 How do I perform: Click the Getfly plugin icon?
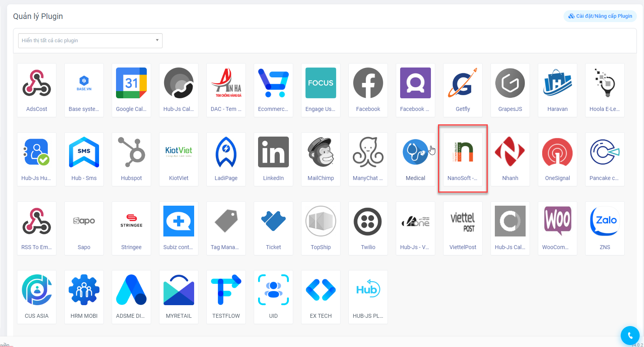463,83
